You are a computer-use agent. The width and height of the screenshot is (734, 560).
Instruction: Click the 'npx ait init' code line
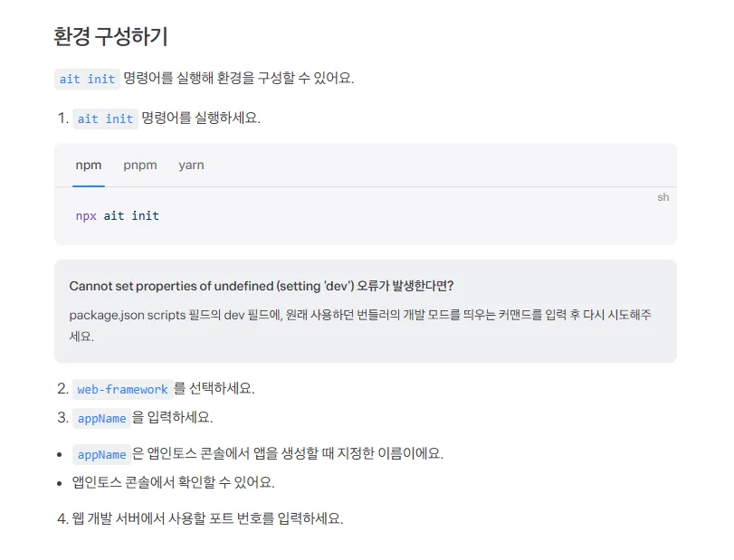pyautogui.click(x=118, y=215)
